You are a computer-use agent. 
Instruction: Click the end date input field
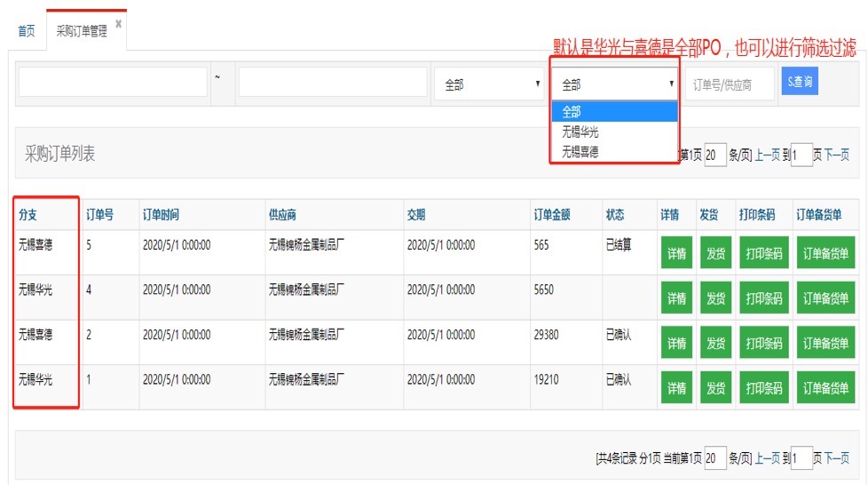coord(333,82)
